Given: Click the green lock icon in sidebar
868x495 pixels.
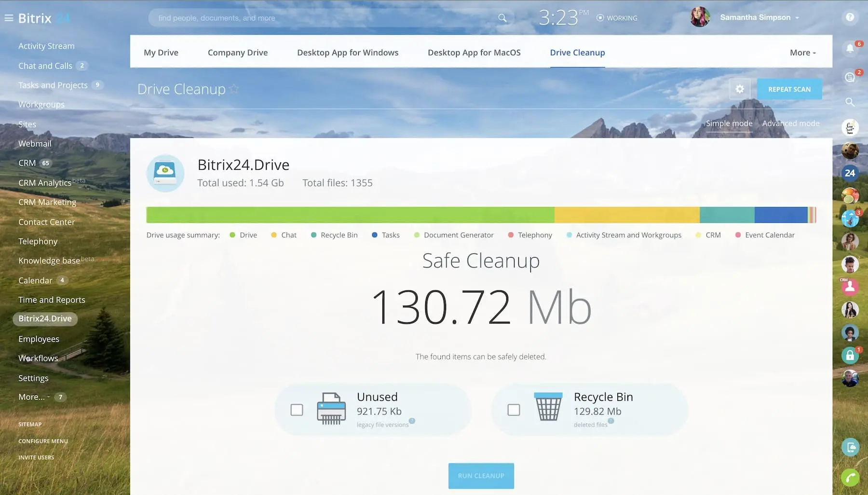Looking at the screenshot, I should (850, 356).
